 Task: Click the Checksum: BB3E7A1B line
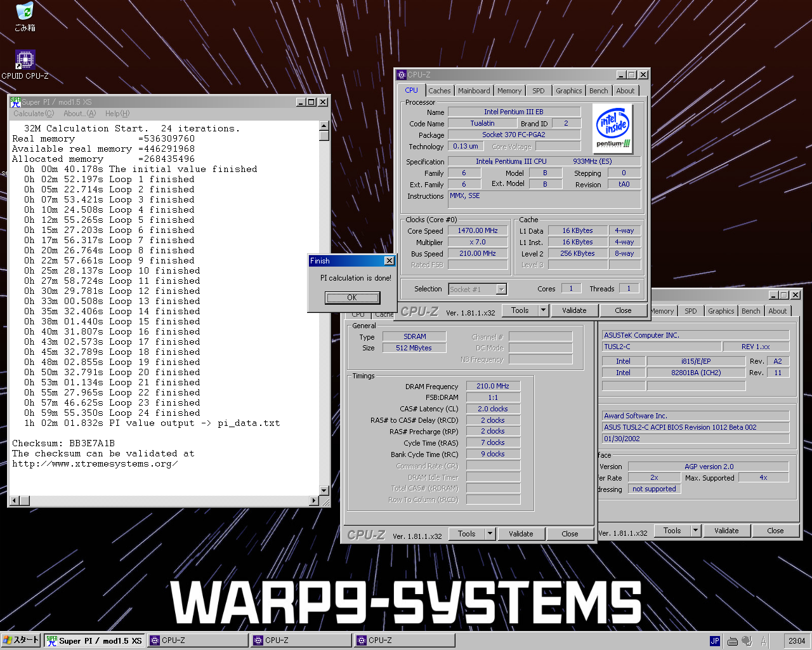(63, 443)
